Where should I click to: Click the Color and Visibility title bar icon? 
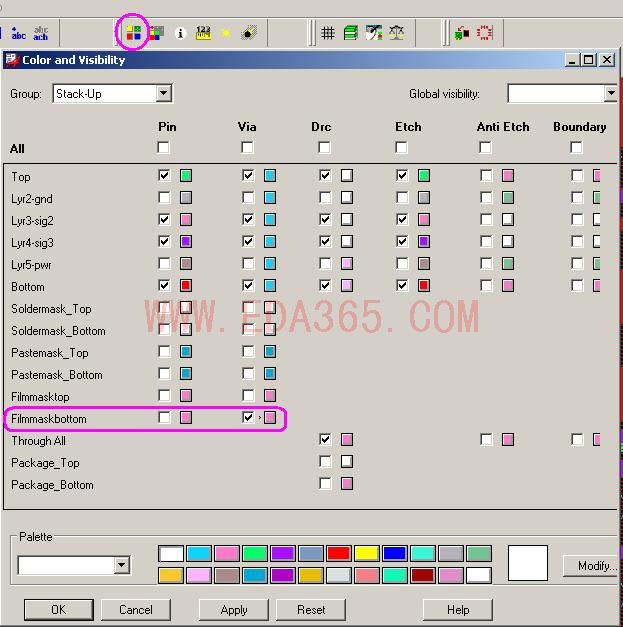coord(12,60)
